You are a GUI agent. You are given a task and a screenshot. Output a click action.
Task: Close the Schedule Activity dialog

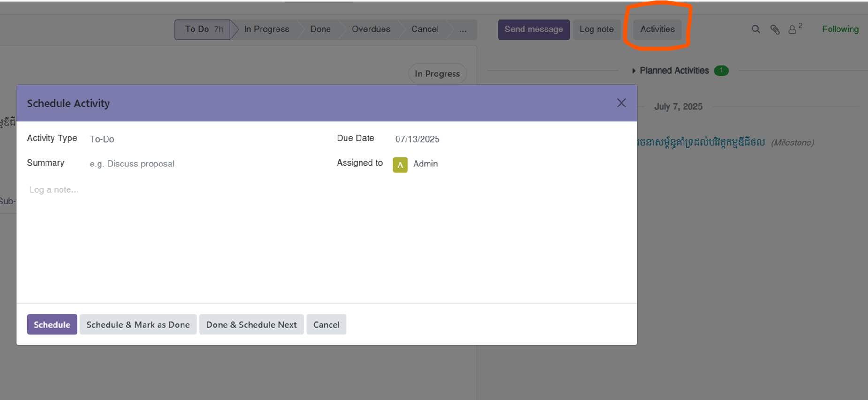(x=621, y=103)
